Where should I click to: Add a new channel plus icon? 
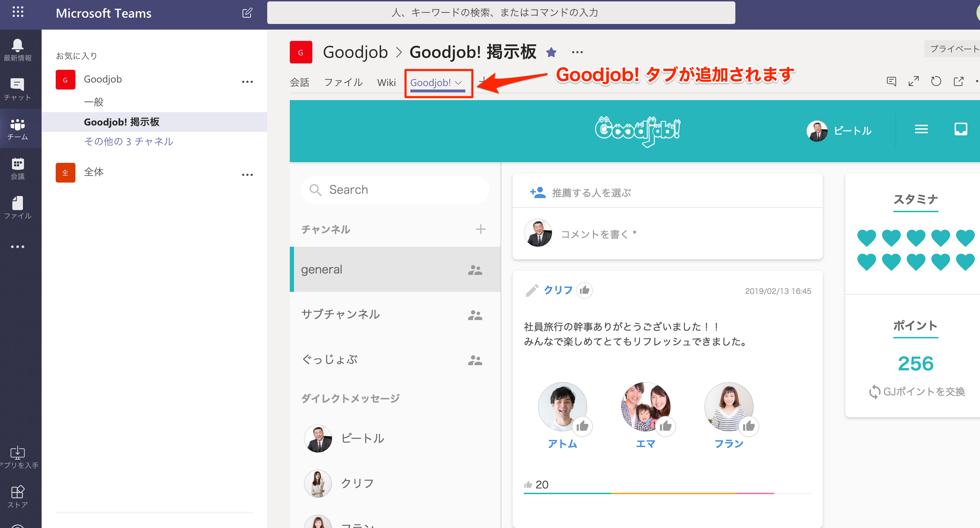480,229
